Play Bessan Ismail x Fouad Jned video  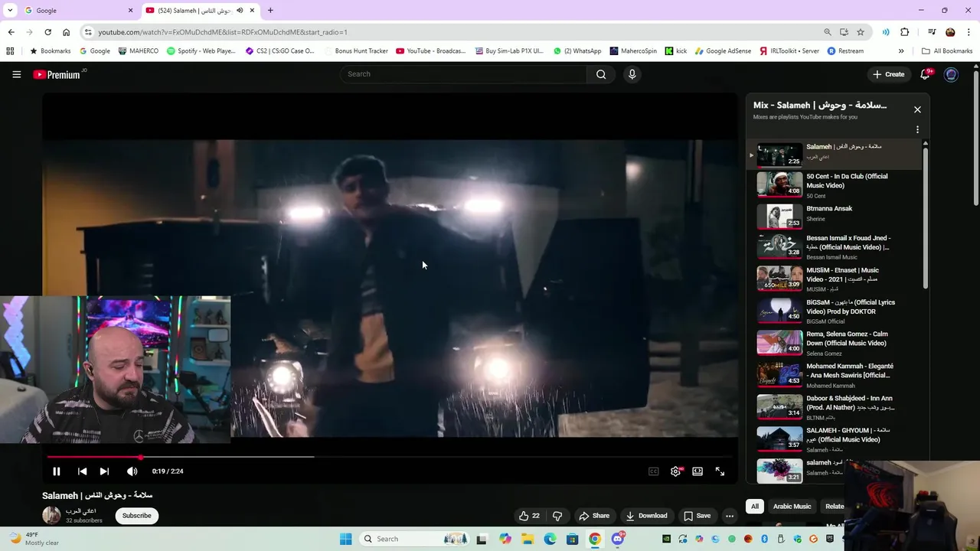coord(835,249)
